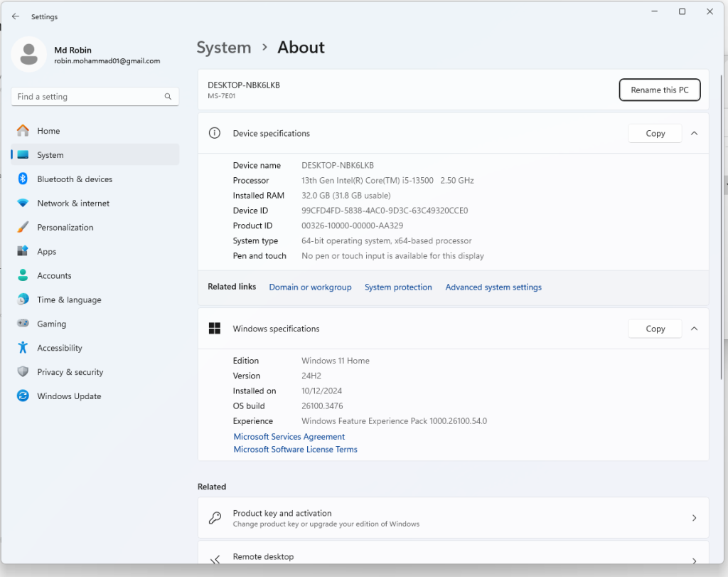Screen dimensions: 728x577
Task: Click the key icon for Product key
Action: [x=215, y=518]
